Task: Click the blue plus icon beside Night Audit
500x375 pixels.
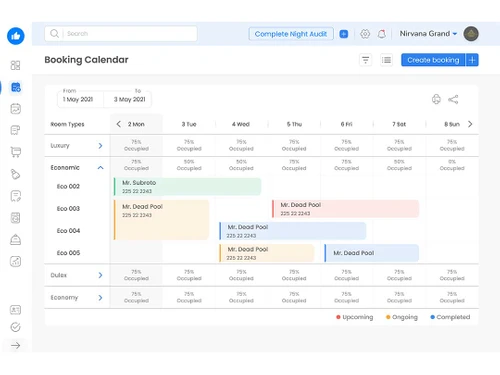Action: point(344,34)
